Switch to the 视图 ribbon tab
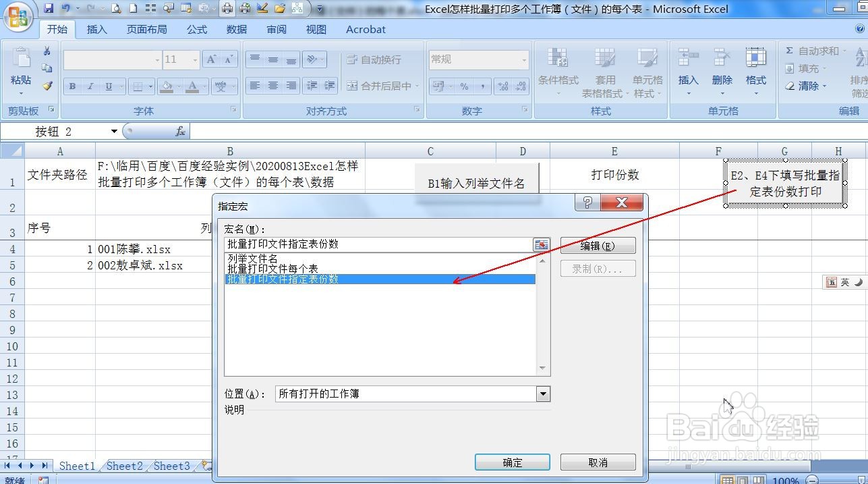 coord(316,29)
